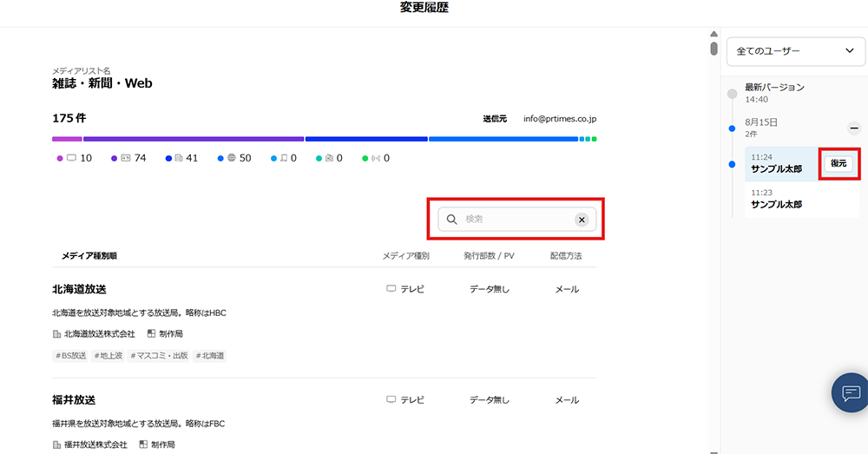Click the newspaper icon with count 74
This screenshot has height=454, width=868.
click(x=126, y=158)
